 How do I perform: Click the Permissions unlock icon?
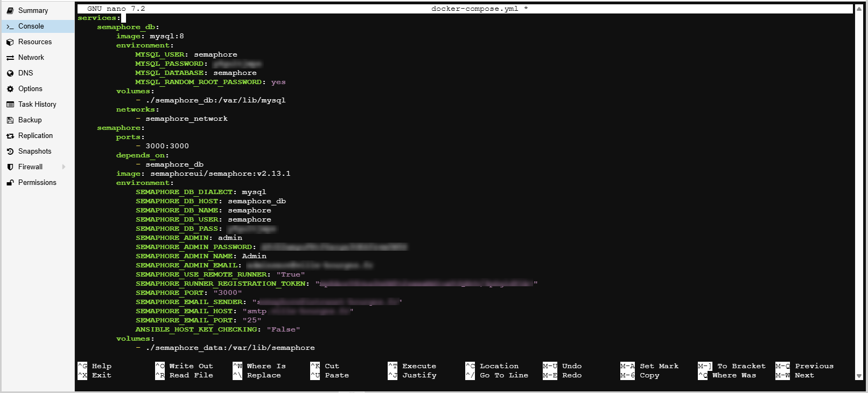click(10, 183)
